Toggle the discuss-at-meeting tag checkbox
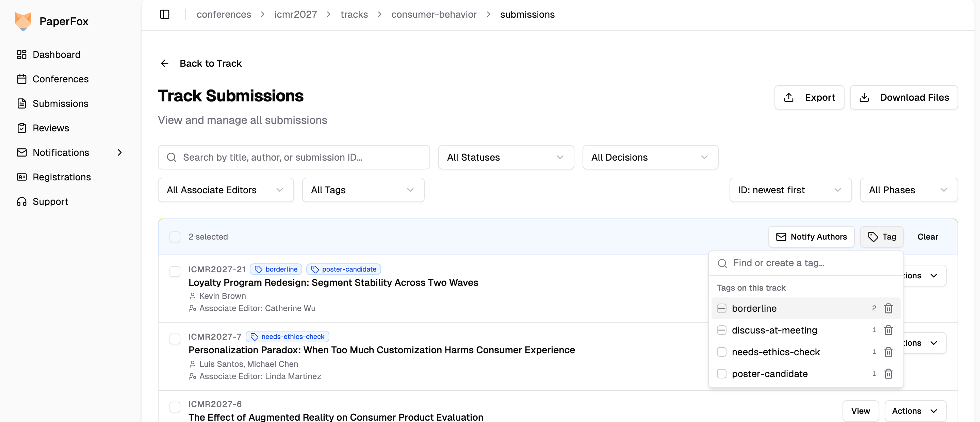The height and width of the screenshot is (422, 980). [722, 330]
